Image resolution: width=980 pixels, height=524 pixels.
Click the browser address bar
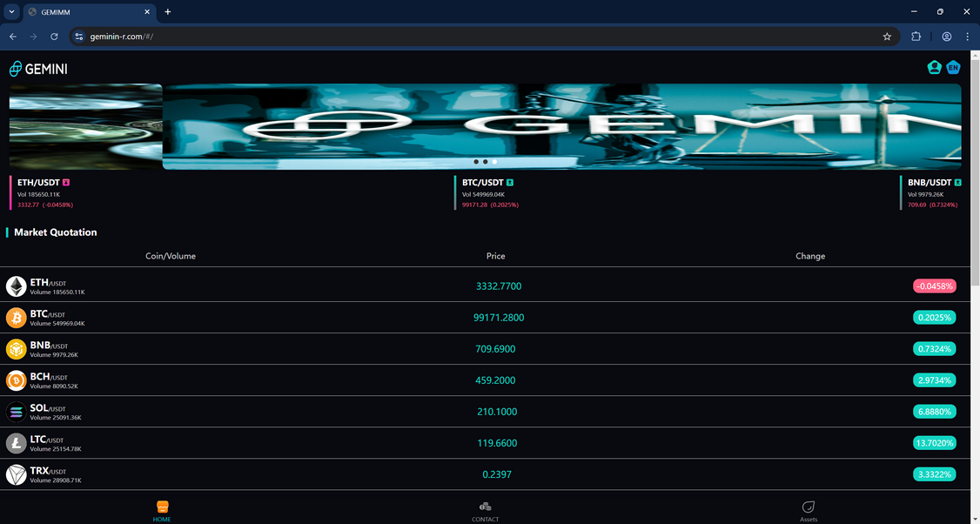coord(485,37)
